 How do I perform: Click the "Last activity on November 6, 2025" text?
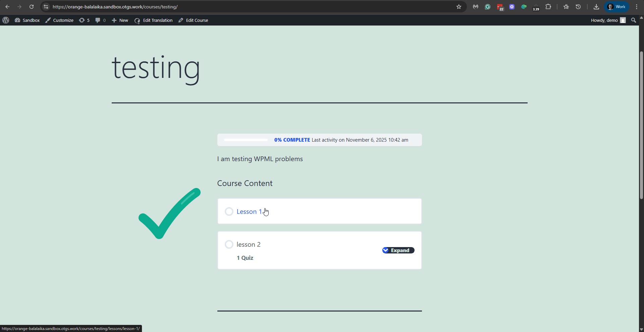(x=349, y=140)
